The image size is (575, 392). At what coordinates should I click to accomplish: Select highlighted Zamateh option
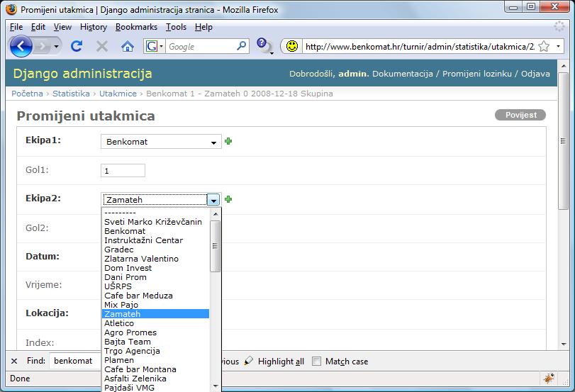click(156, 314)
